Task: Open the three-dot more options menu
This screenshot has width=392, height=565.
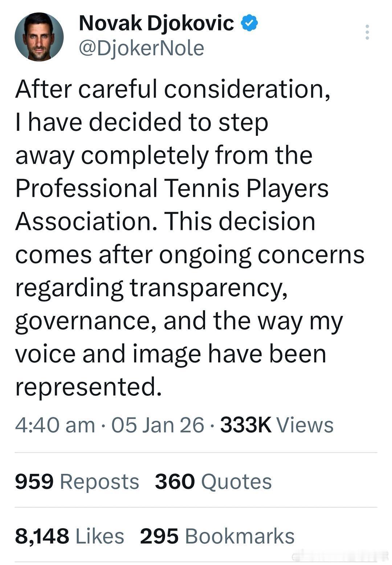Action: 367,32
